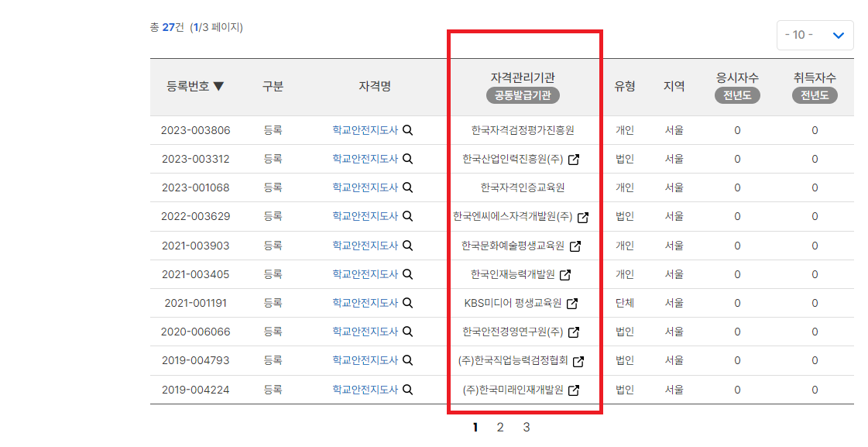Viewport: 868px width, 447px height.
Task: Click the magnifier icon in row 2019-004793
Action: (408, 359)
